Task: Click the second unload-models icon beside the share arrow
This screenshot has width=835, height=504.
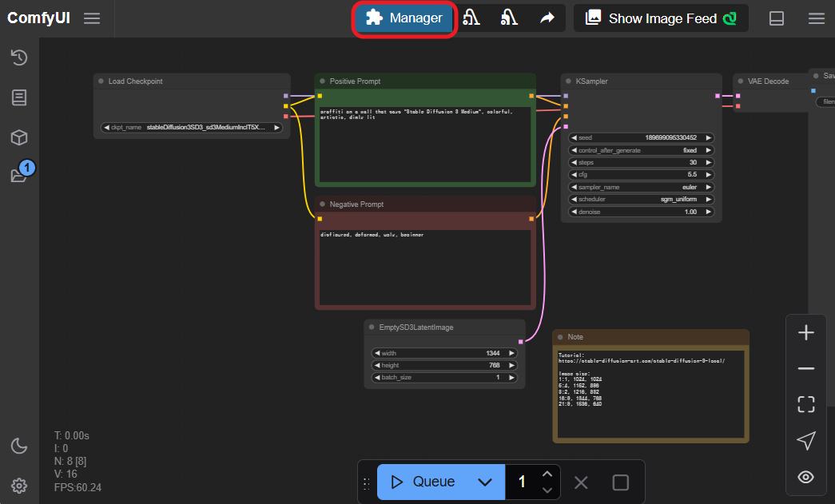Action: 508,18
